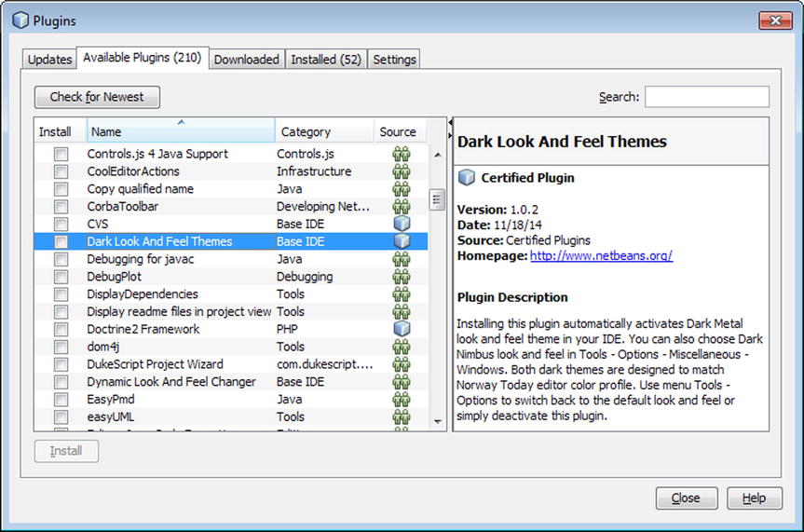Click scrollbar up arrow in plugin list
Viewport: 804px width, 532px height.
click(x=437, y=155)
